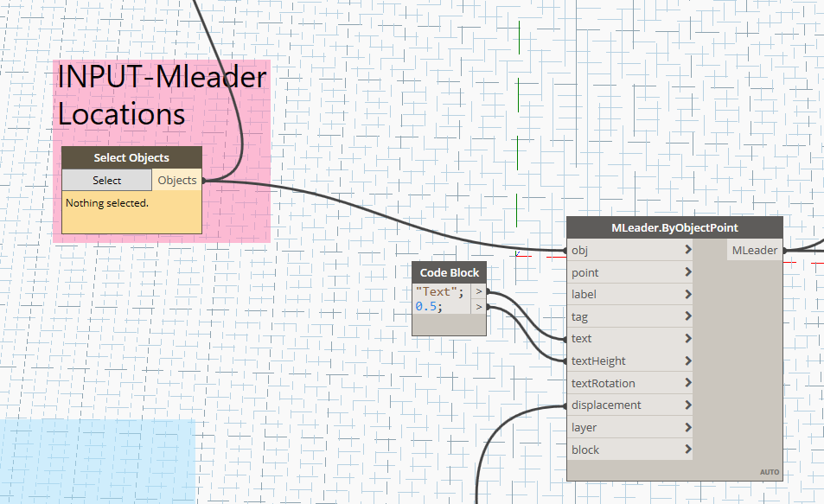Click the block input port
The width and height of the screenshot is (824, 504).
tap(629, 450)
